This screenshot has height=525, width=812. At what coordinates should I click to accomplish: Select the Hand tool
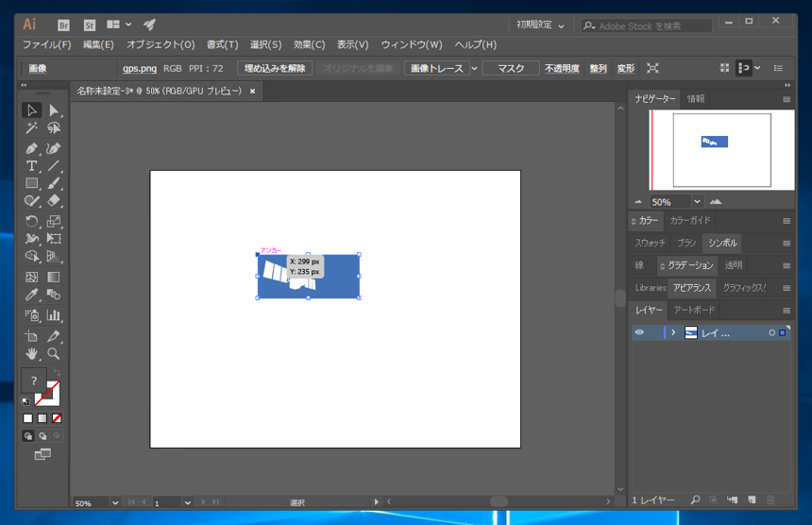click(31, 354)
